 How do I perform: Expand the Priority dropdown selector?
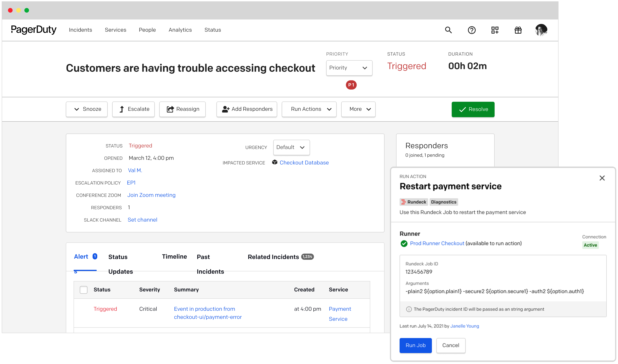pyautogui.click(x=349, y=68)
